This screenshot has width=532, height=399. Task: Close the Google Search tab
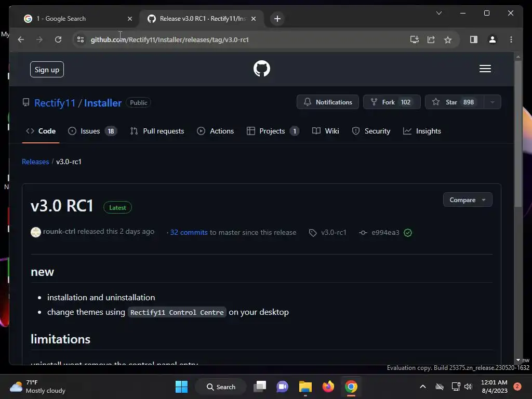pyautogui.click(x=129, y=19)
